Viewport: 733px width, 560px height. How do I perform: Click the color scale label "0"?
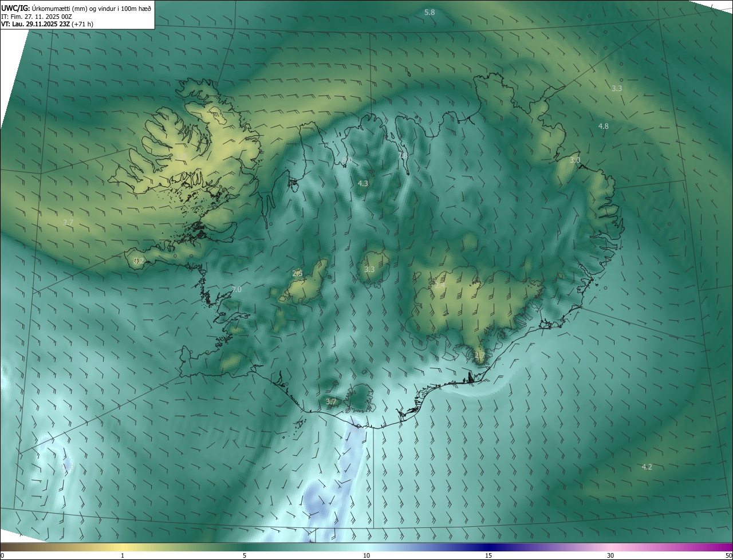(2, 555)
